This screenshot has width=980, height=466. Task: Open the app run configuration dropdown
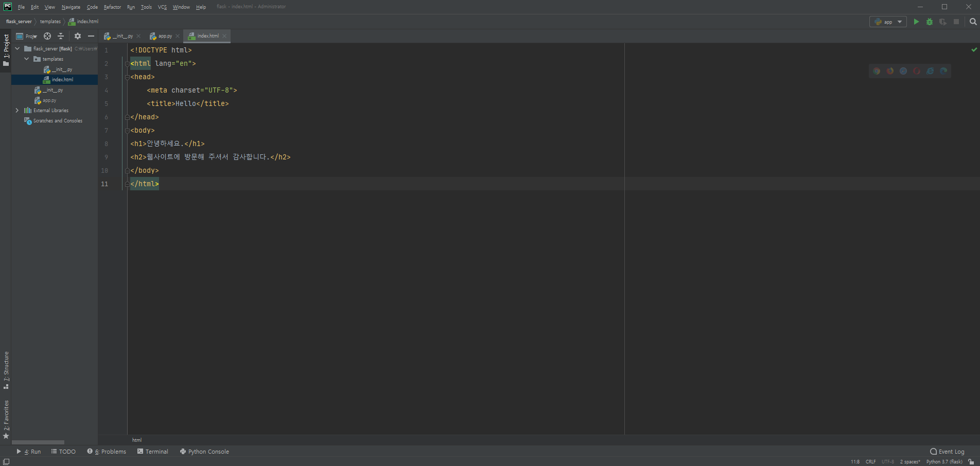888,22
